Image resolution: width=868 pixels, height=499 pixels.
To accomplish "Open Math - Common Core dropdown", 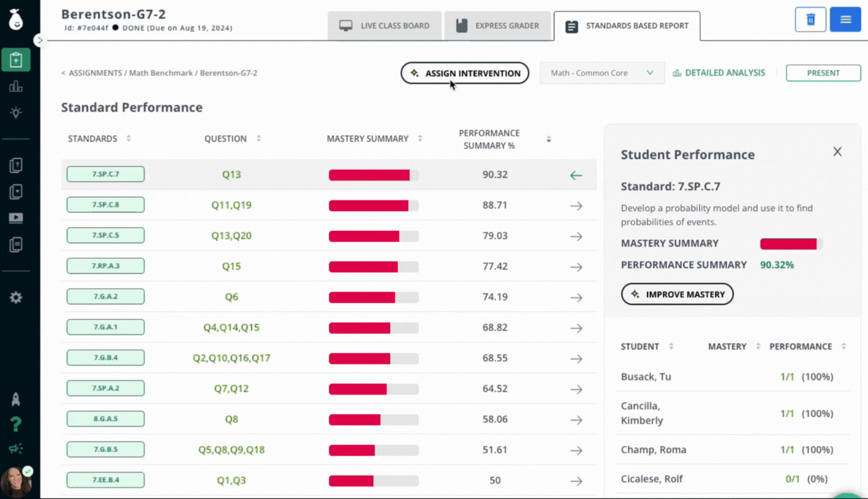I will (602, 73).
